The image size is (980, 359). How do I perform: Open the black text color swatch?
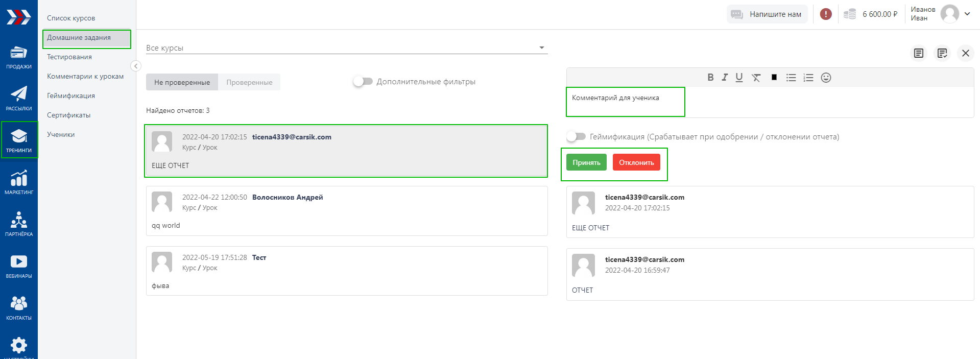coord(774,78)
